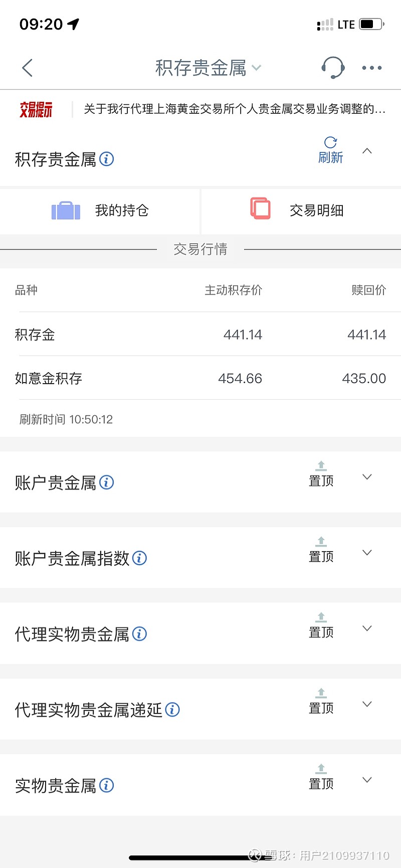Tap the info icon beside 代理实物贵金属递延
The height and width of the screenshot is (868, 401).
coord(172,710)
